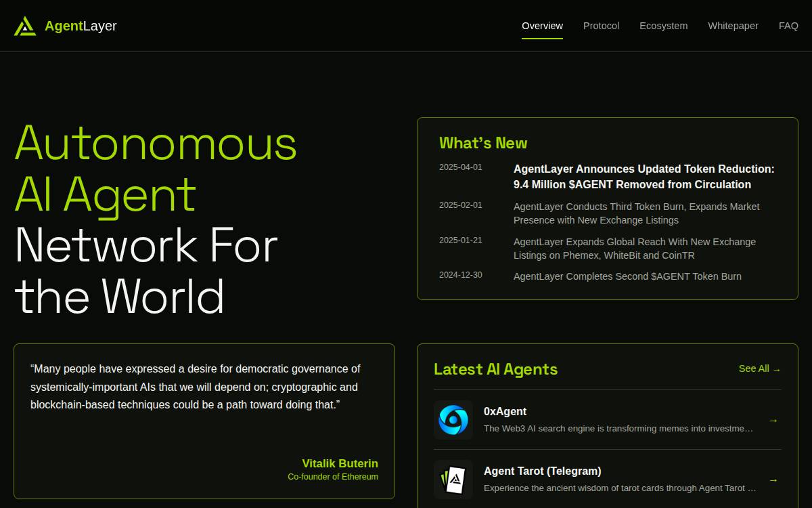Click the Agent Tarot cards icon
The height and width of the screenshot is (508, 812).
(453, 480)
